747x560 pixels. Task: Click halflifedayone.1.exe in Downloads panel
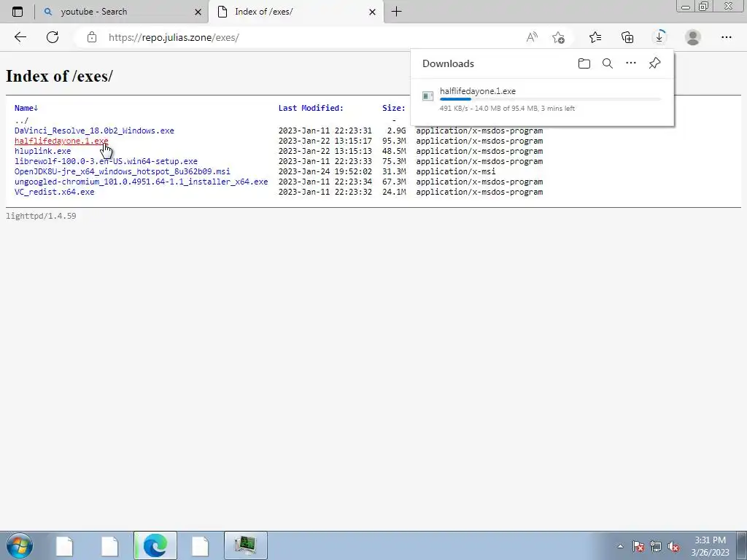[x=477, y=91]
